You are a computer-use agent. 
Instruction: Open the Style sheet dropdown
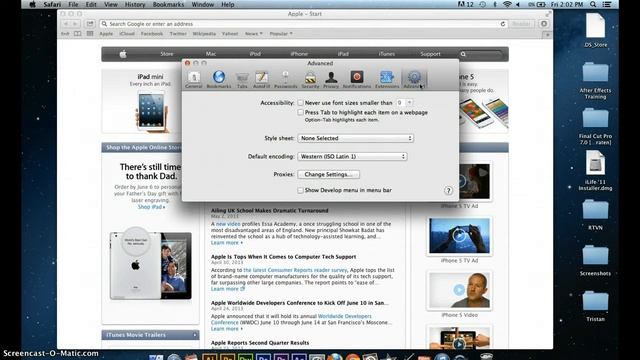click(356, 138)
